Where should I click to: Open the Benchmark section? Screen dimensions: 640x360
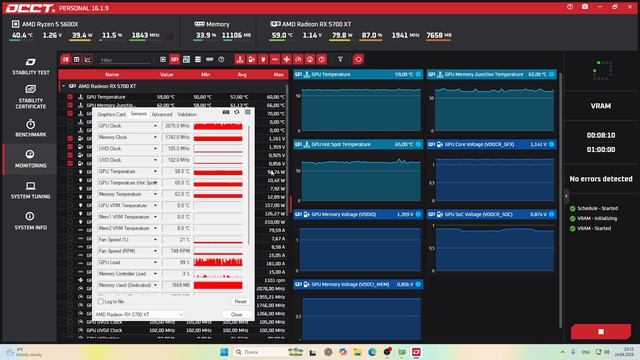[31, 128]
